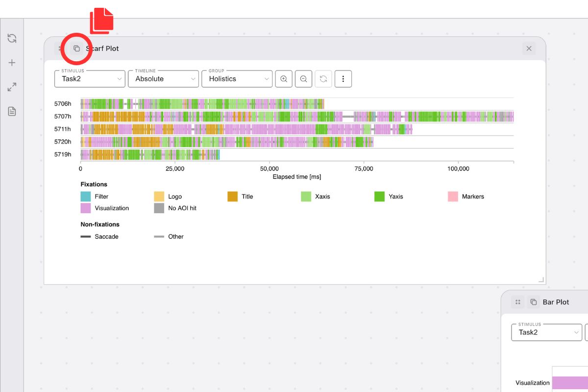Switch to the Bar Plot panel
Image resolution: width=588 pixels, height=392 pixels.
pos(556,302)
